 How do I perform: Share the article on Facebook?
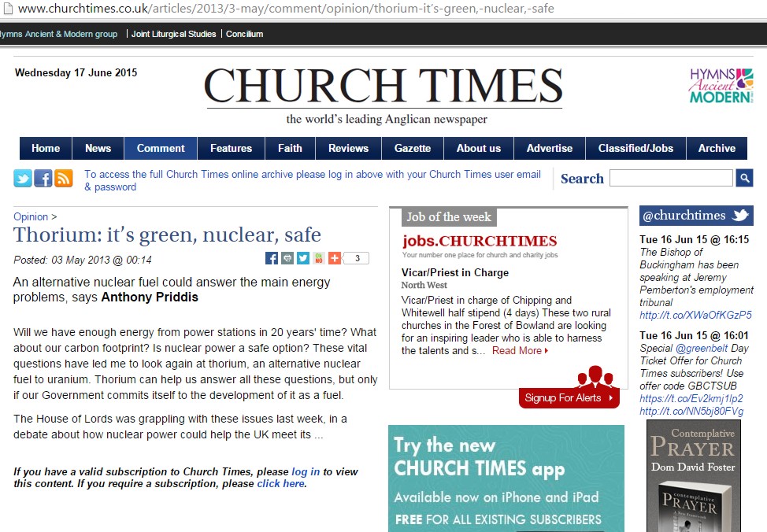272,258
